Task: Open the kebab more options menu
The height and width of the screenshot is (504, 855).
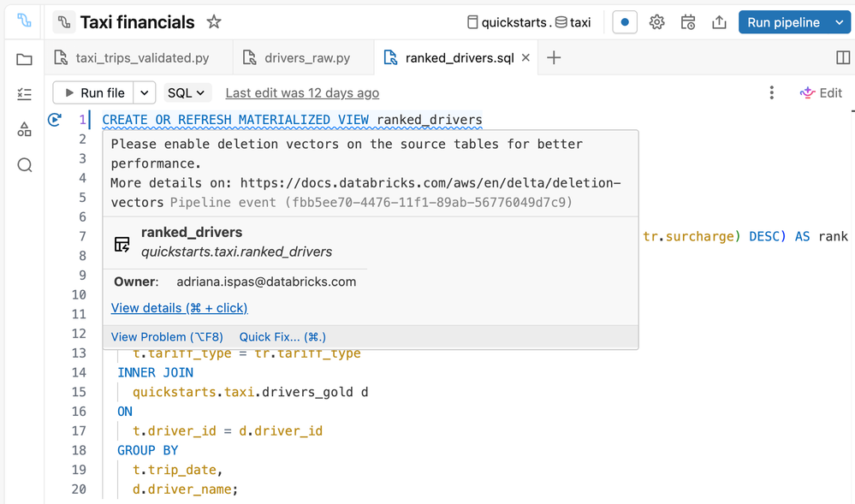Action: coord(772,92)
